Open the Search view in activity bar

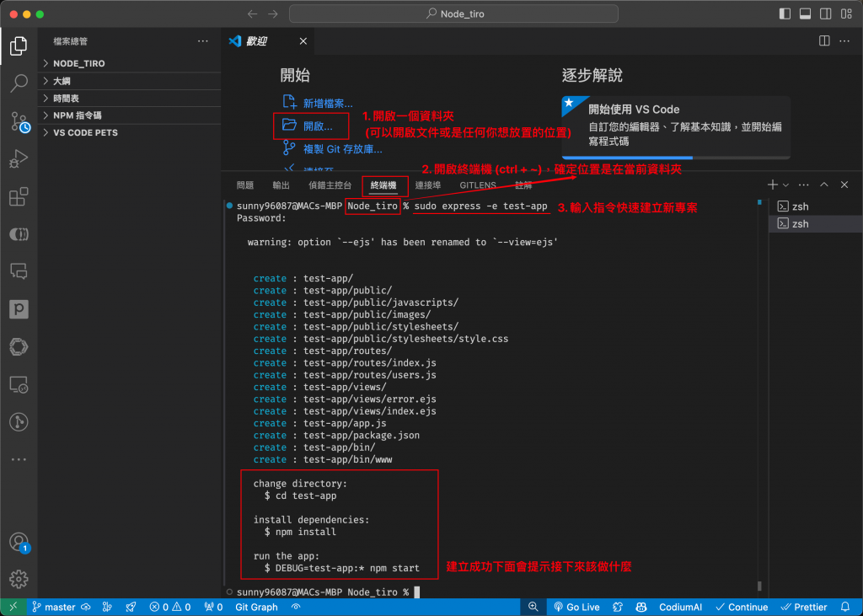tap(19, 83)
